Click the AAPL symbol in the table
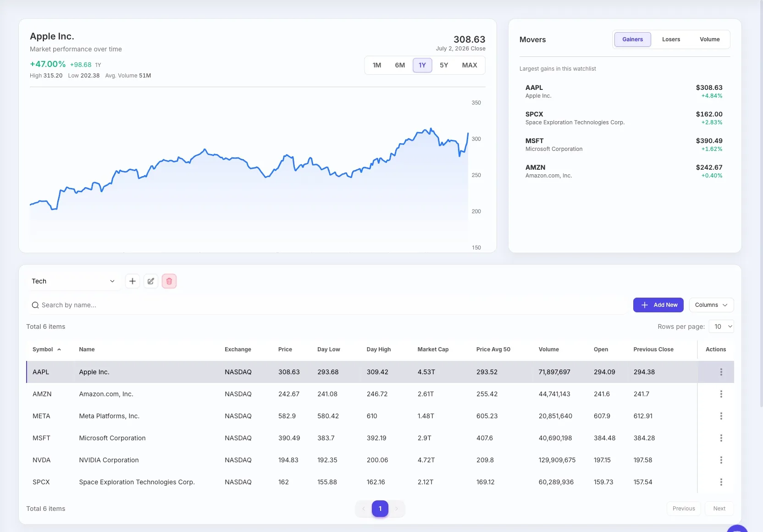 point(41,372)
